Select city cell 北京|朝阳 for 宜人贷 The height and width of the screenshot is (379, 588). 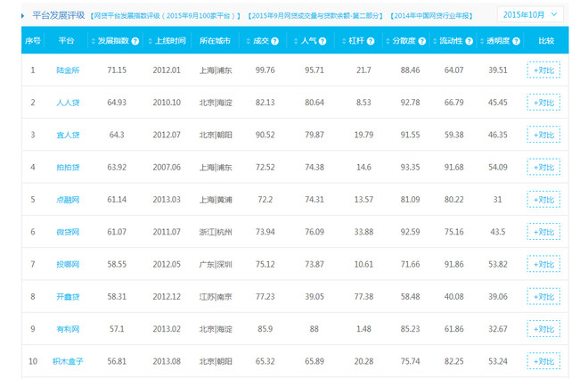click(216, 135)
